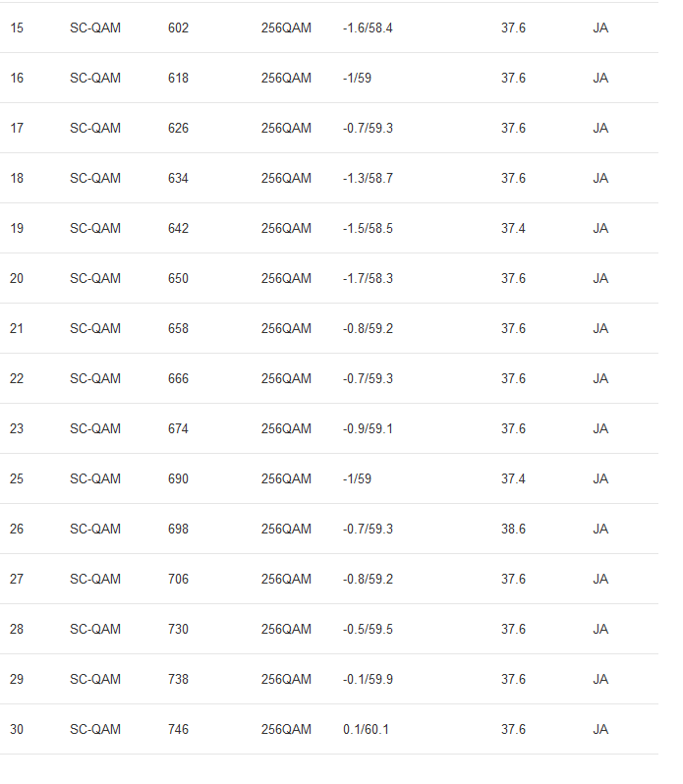Click channel number 26
The image size is (683, 784).
[x=17, y=530]
